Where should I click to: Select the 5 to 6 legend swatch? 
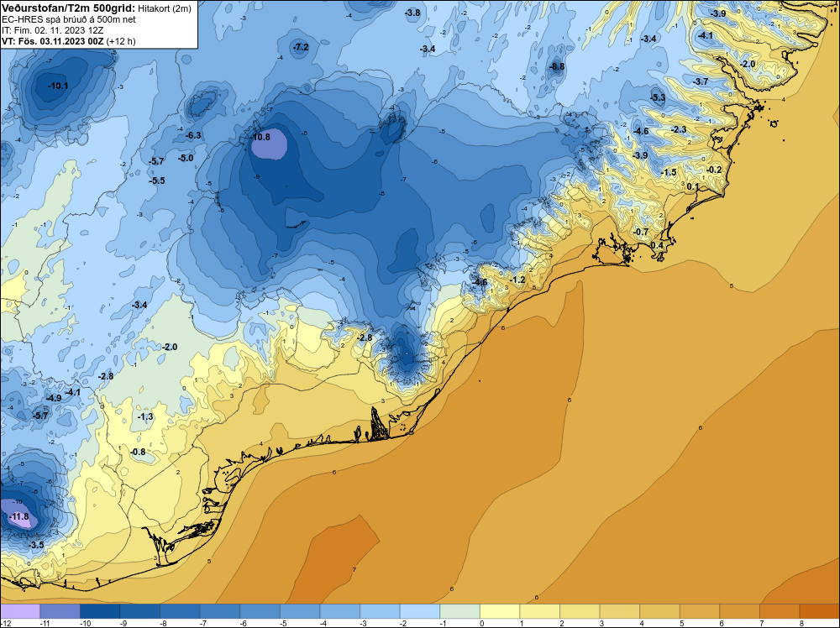[x=701, y=611]
